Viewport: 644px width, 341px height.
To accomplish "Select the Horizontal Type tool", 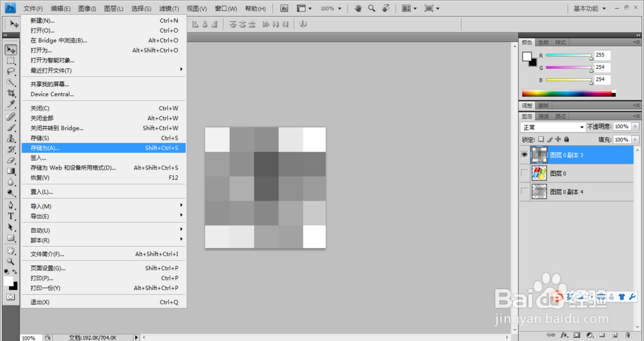I will tap(11, 217).
